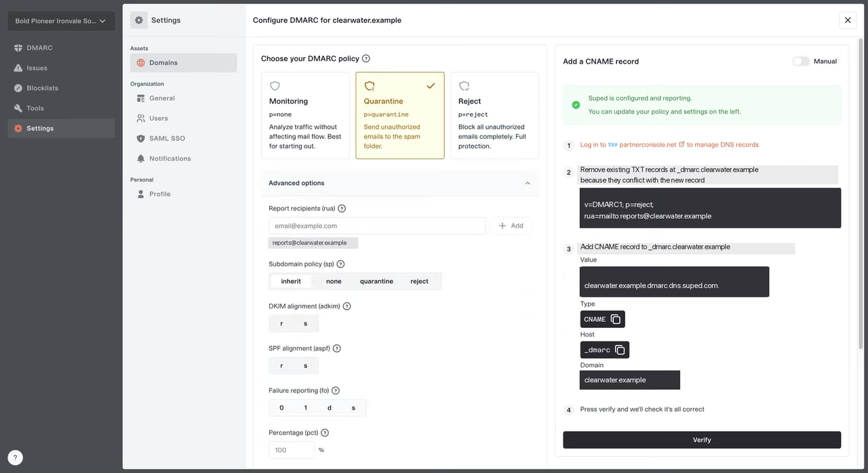
Task: Set DKIM alignment to r
Action: (x=281, y=324)
